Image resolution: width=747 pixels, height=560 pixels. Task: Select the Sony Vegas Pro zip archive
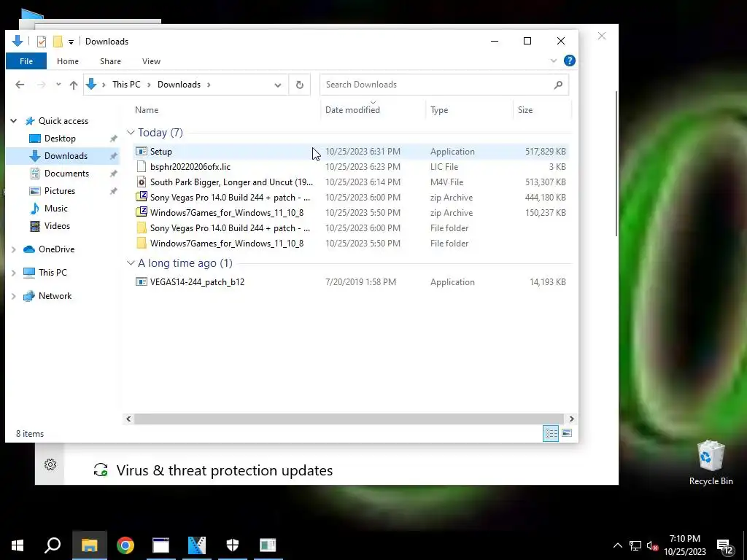[351, 197]
